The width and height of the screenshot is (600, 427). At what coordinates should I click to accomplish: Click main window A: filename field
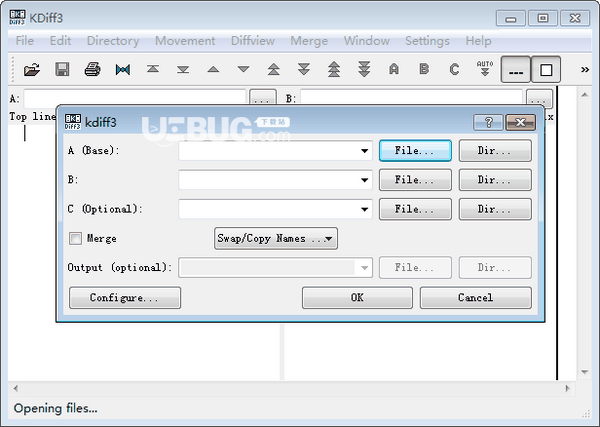(135, 97)
